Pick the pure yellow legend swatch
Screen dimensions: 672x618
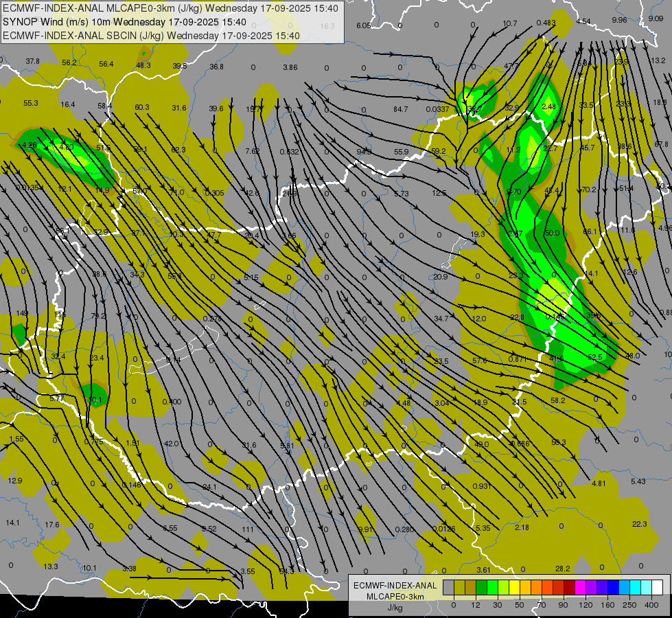tap(514, 587)
